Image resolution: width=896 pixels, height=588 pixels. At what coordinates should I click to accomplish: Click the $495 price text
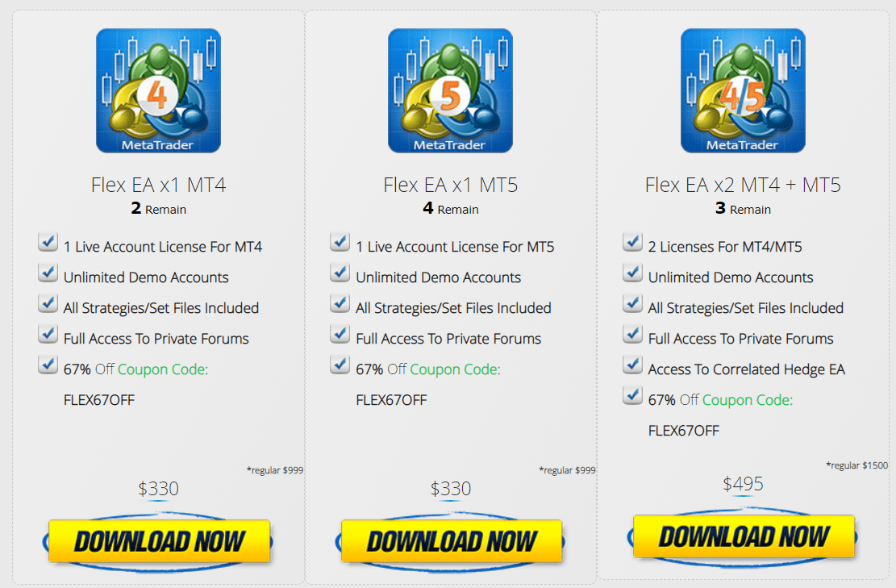coord(743,484)
